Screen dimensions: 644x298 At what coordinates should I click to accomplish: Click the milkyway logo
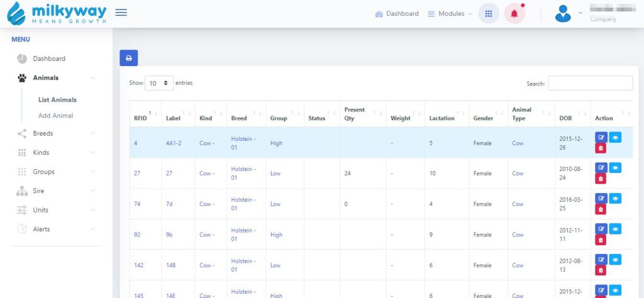click(57, 13)
